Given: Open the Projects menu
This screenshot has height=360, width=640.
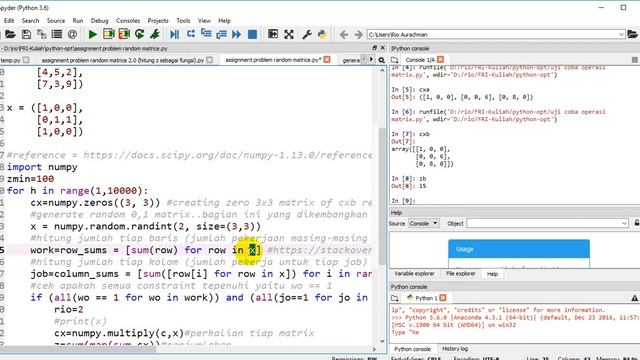Looking at the screenshot, I should (x=158, y=20).
